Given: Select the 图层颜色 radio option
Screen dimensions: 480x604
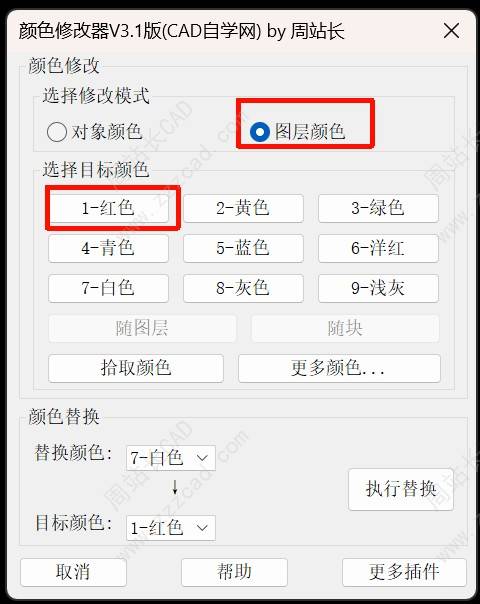Looking at the screenshot, I should click(x=297, y=132).
